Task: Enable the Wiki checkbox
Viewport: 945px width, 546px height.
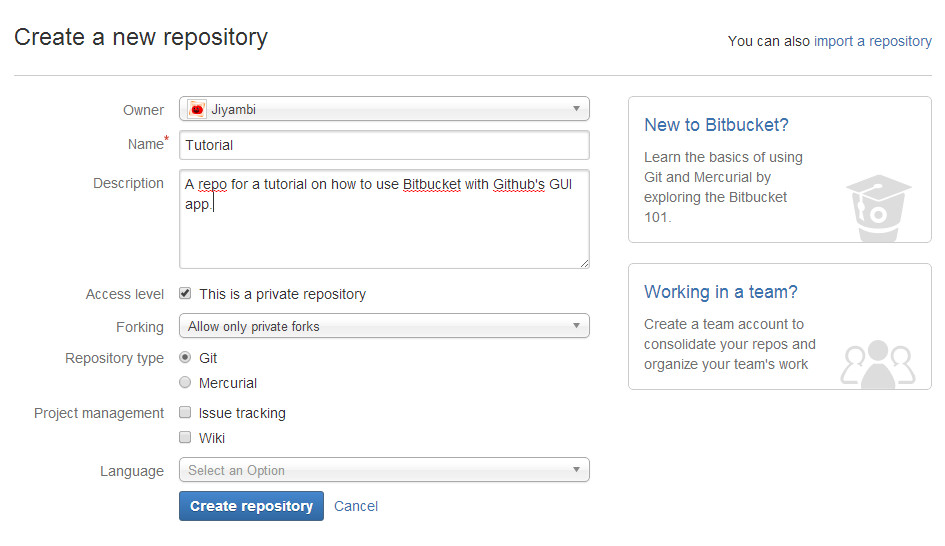Action: [185, 437]
